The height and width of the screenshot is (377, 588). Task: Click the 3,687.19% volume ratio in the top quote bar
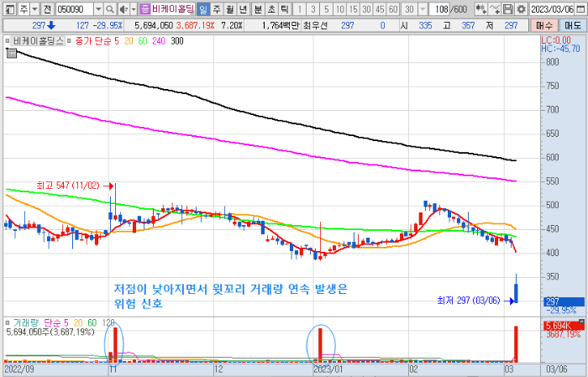coord(195,25)
